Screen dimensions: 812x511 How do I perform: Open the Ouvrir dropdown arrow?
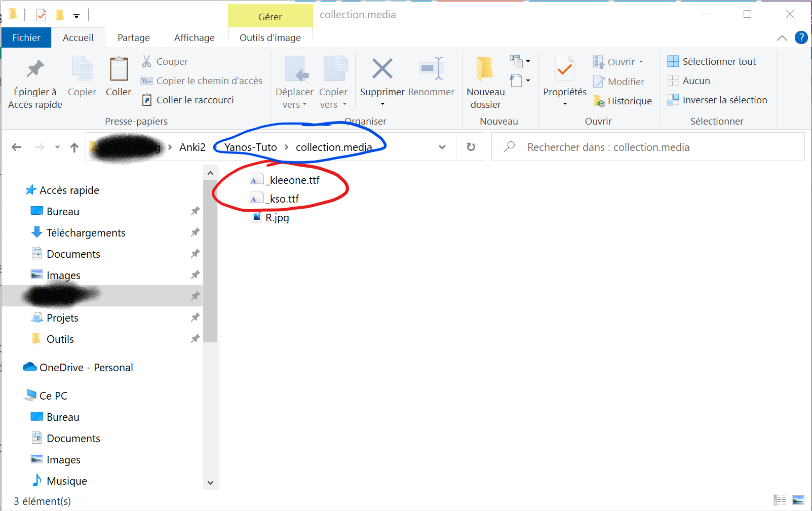640,61
